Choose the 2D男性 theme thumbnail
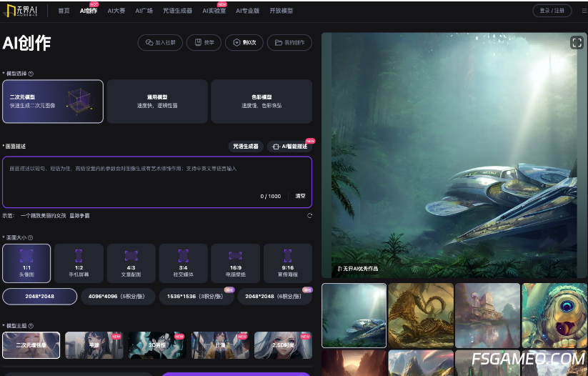Viewport: 588px width, 376px height. point(157,345)
